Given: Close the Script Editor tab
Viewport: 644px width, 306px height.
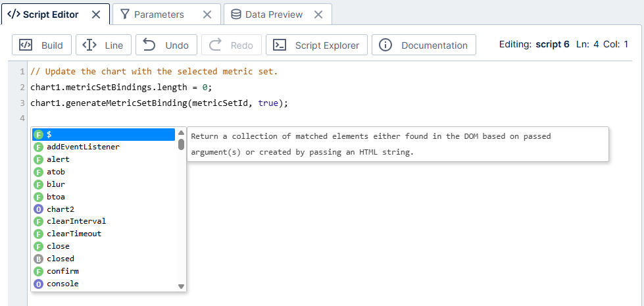Looking at the screenshot, I should point(95,14).
